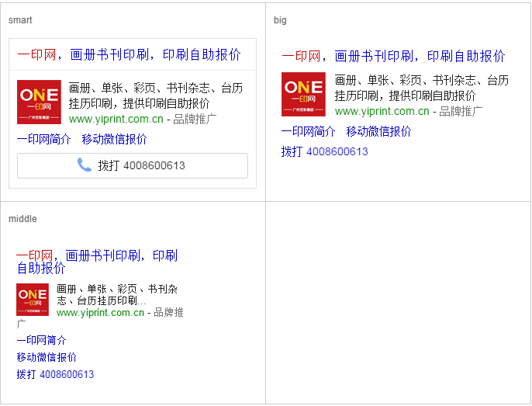The image size is (532, 406).
Task: Click 品牌推广 tag in big panel
Action: 461,112
